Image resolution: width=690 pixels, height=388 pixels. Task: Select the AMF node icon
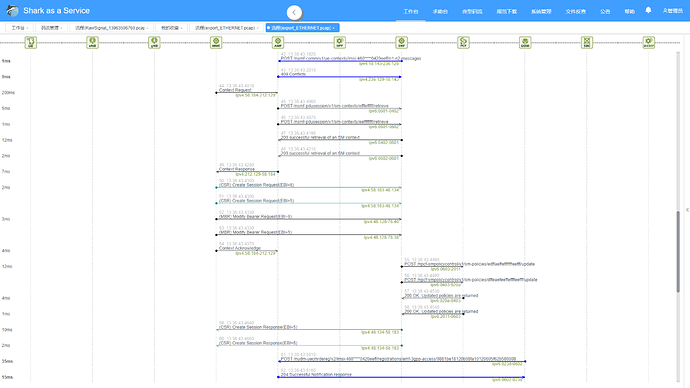pos(278,43)
